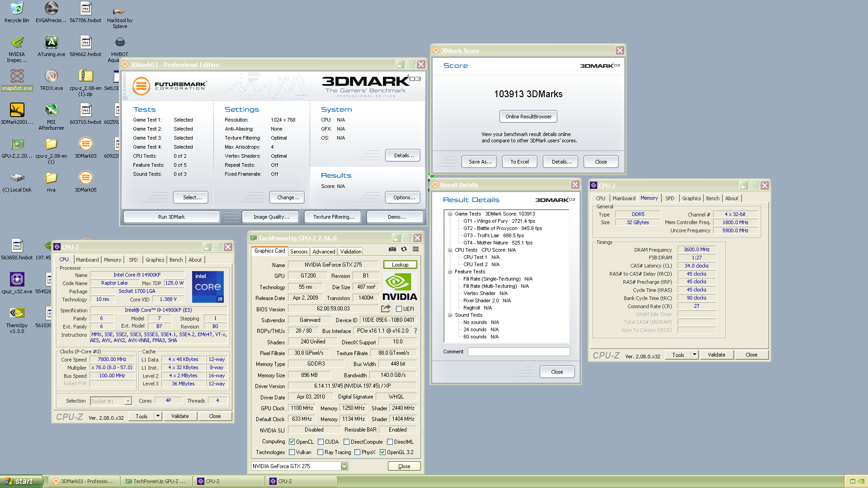This screenshot has width=868, height=488.
Task: Open SPD tab in the CPU-Z memory window
Action: point(670,198)
